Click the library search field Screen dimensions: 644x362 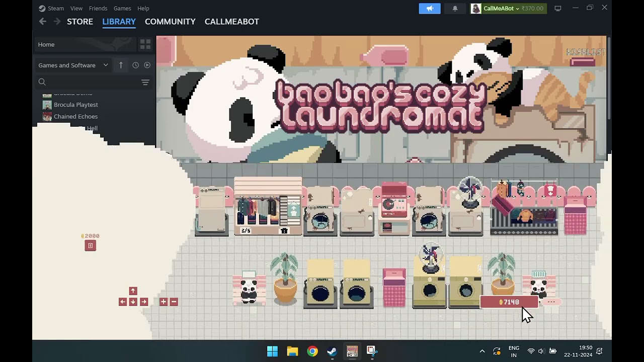(x=86, y=82)
